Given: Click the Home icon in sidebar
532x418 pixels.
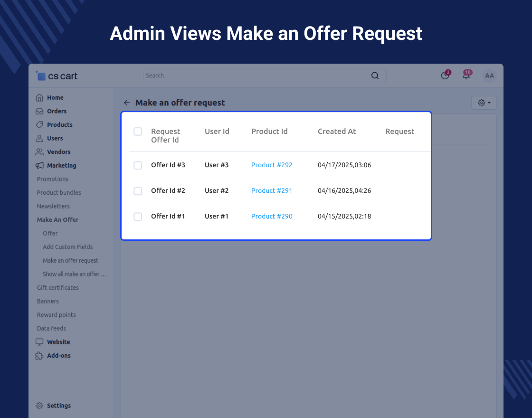Looking at the screenshot, I should 39,97.
